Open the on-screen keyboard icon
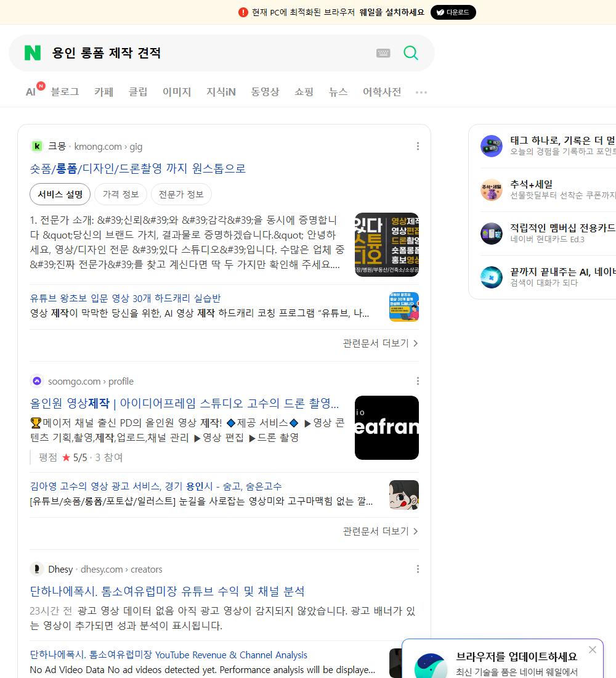This screenshot has width=616, height=678. coord(383,53)
